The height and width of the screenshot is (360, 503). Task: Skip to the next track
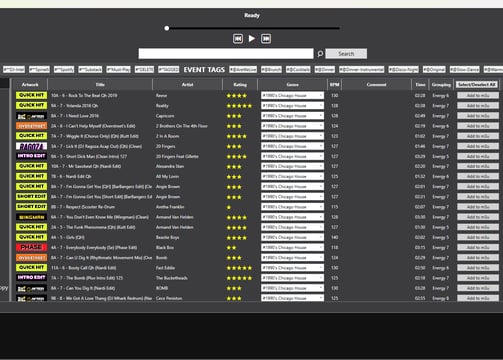click(x=266, y=39)
